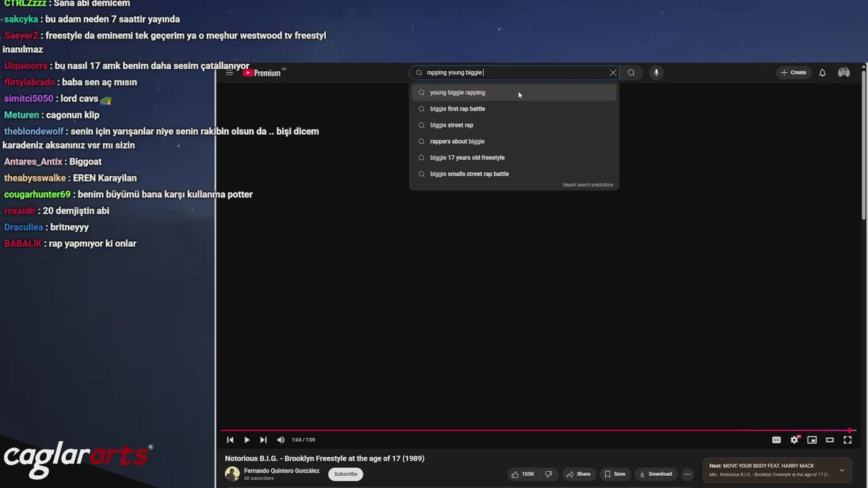868x488 pixels.
Task: Open more actions three-dot menu
Action: tap(687, 474)
